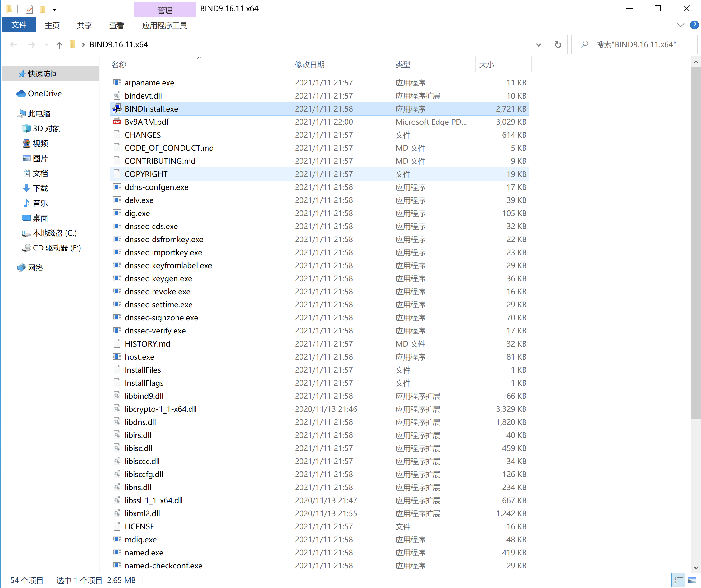701x588 pixels.
Task: Click the CHANGES blank file icon
Action: (x=117, y=135)
